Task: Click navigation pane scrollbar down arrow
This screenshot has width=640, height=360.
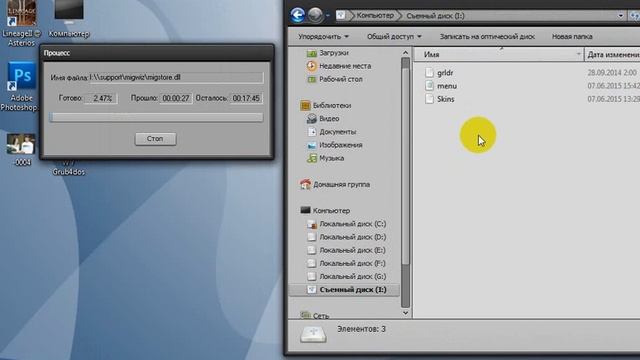Action: (405, 313)
